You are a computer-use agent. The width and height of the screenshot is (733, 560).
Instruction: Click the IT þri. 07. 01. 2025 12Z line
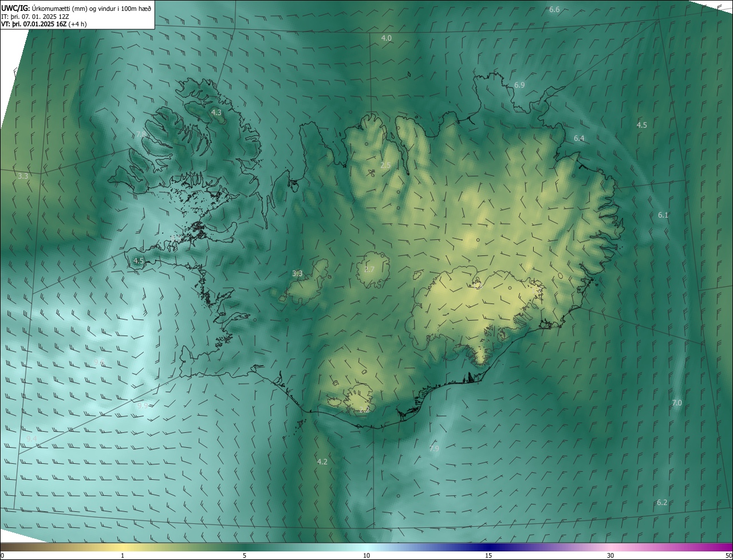pos(35,17)
